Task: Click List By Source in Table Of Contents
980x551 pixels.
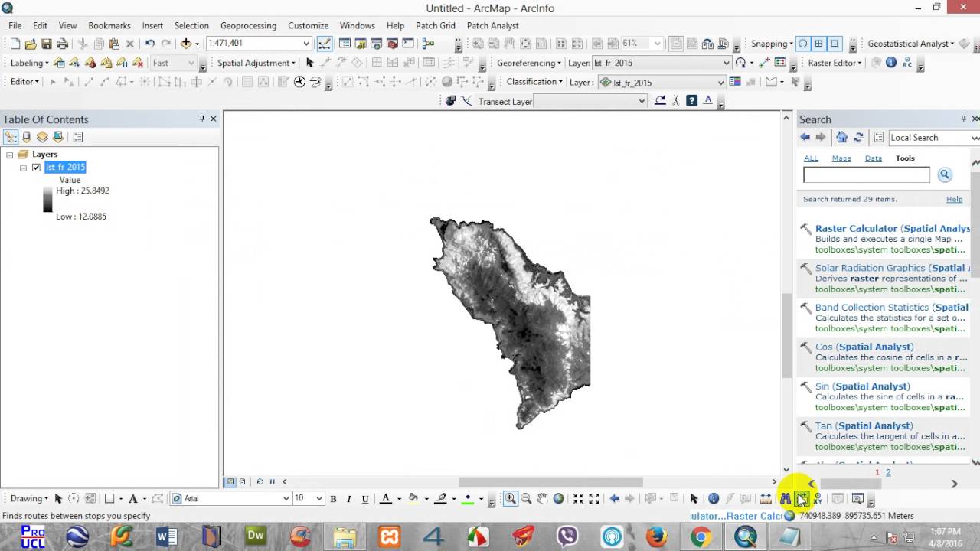Action: click(x=26, y=137)
